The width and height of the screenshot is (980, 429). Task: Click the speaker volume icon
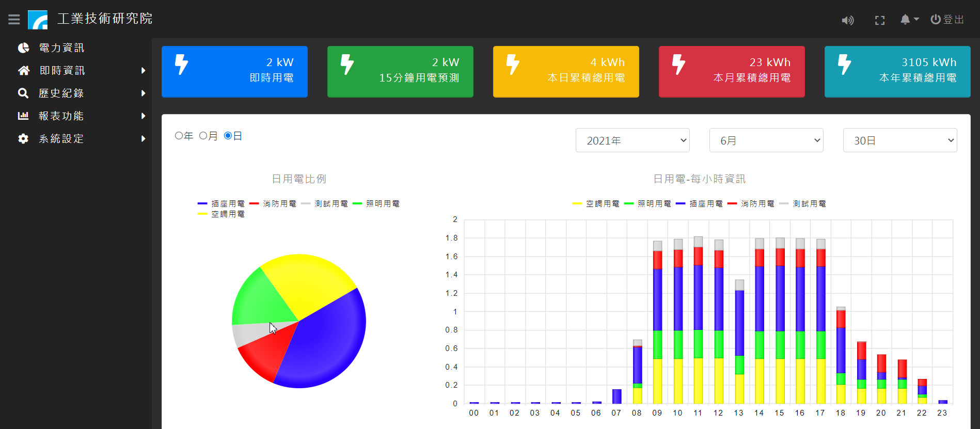847,20
